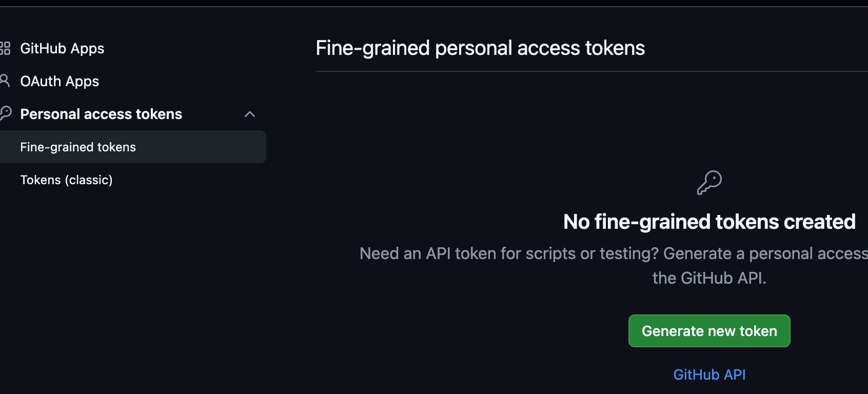Click the empty highlighted area of the selected sidebar row

click(205, 147)
